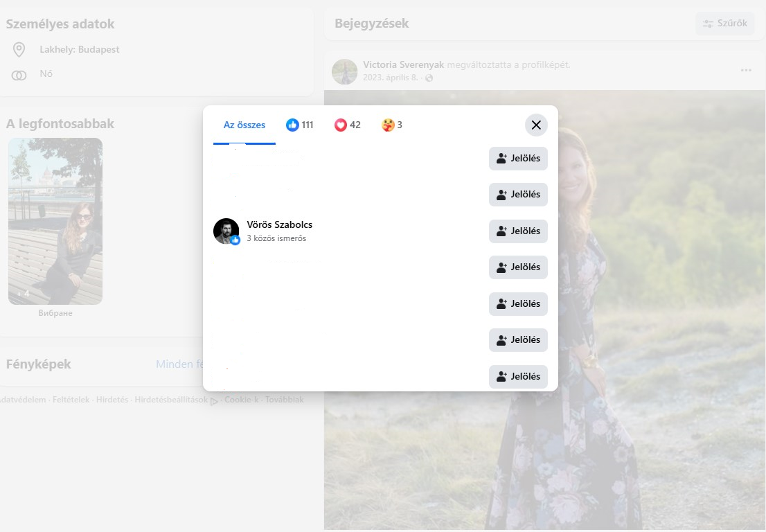766x532 pixels.
Task: Click the 'Hirdetésbeállítások' footer link
Action: tap(171, 400)
